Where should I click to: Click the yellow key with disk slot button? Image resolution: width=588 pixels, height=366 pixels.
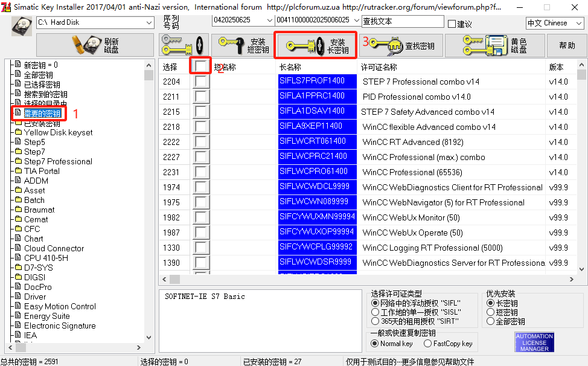point(183,45)
